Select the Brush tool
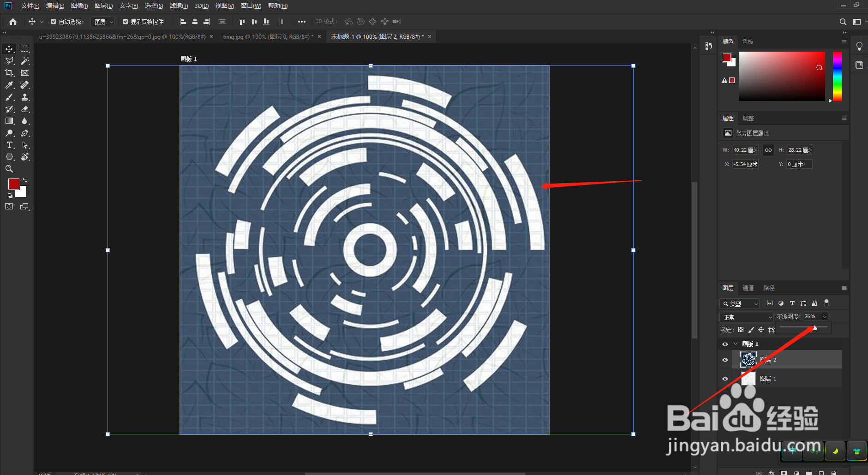The width and height of the screenshot is (868, 475). pyautogui.click(x=9, y=97)
